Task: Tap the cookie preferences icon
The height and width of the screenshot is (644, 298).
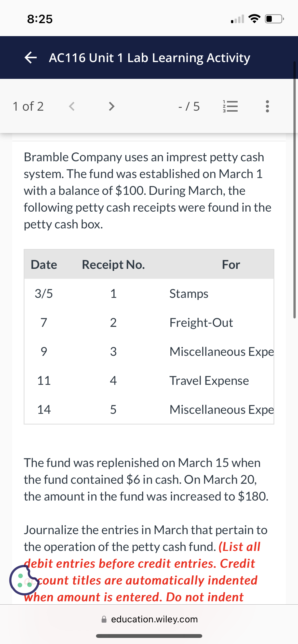Action: [x=24, y=580]
